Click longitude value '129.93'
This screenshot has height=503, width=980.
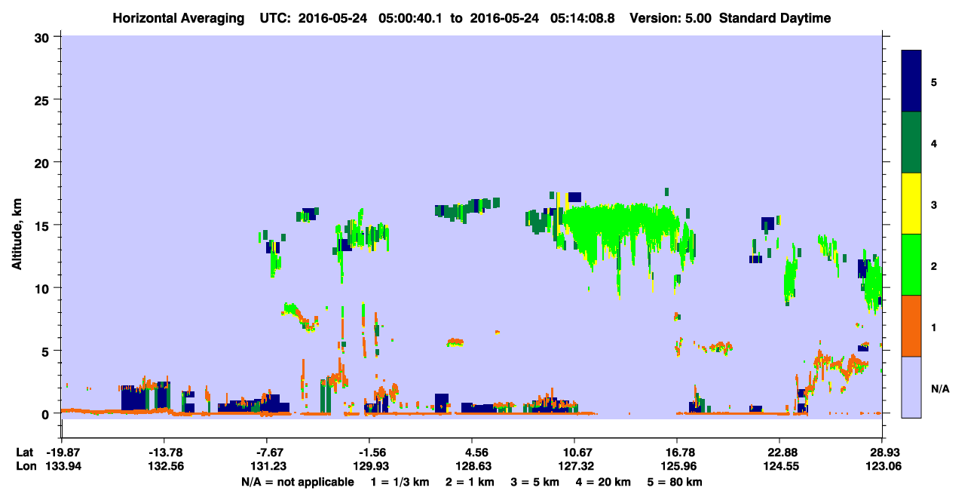pos(369,466)
